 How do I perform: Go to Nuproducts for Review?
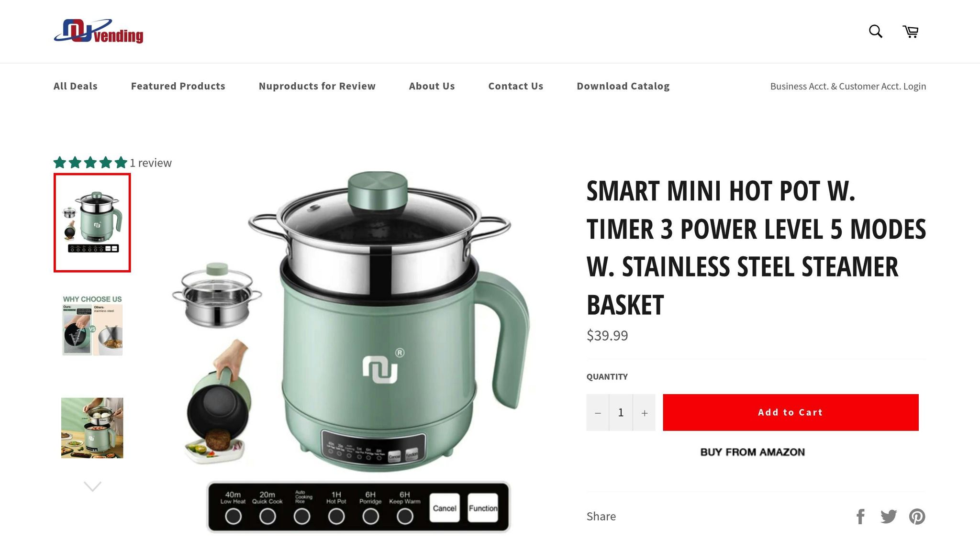(317, 86)
